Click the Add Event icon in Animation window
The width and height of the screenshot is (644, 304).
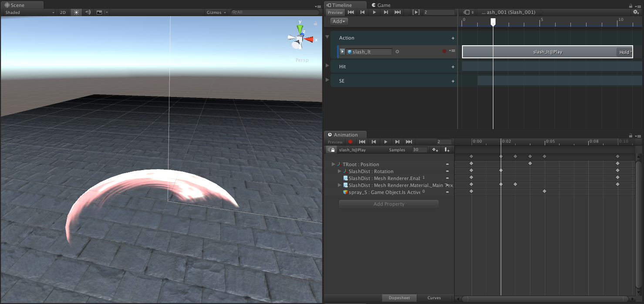coord(447,150)
